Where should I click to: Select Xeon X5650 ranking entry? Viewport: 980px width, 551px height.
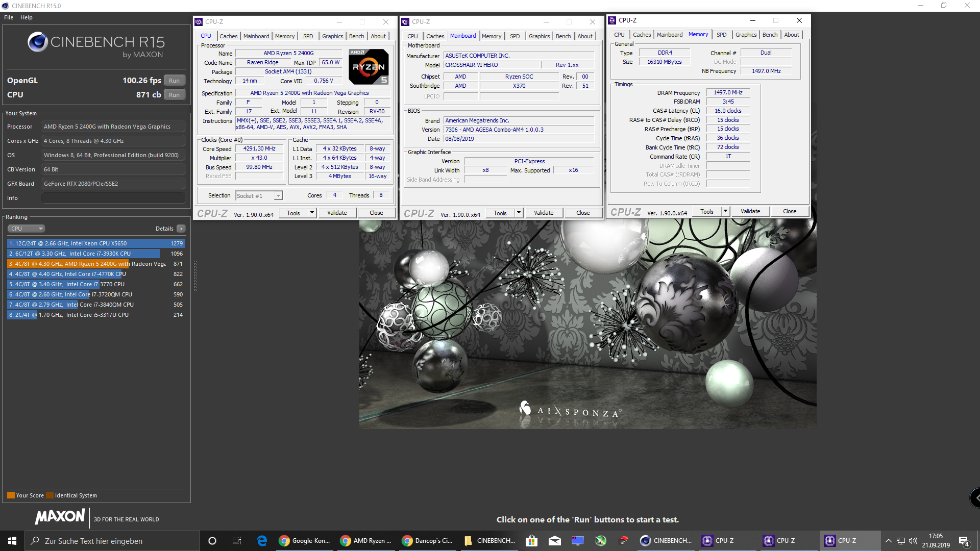(96, 243)
